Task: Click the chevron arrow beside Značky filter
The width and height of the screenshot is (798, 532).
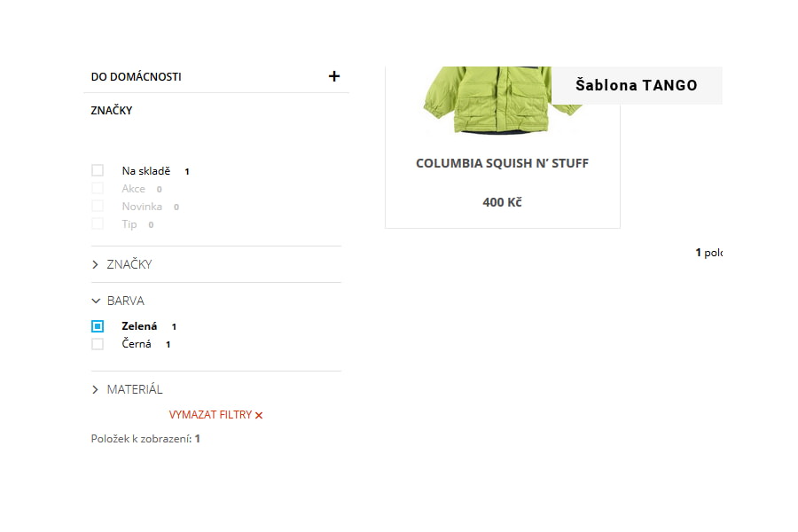Action: click(x=95, y=265)
